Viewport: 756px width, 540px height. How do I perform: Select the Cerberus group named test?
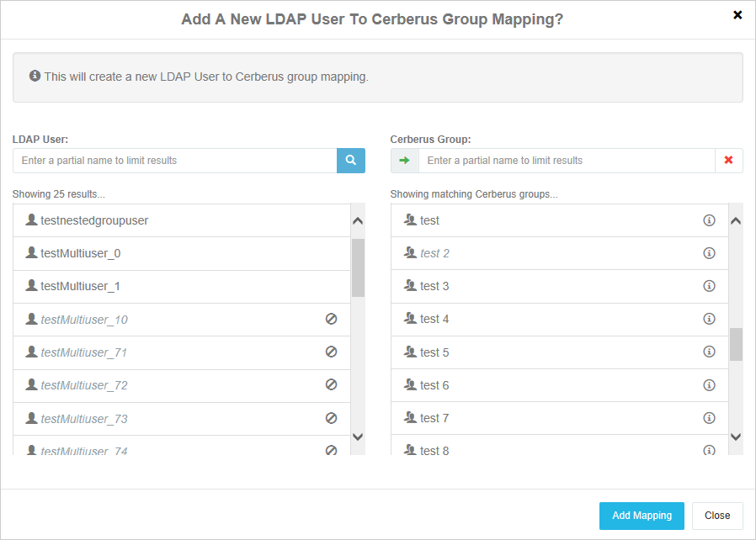coord(559,220)
